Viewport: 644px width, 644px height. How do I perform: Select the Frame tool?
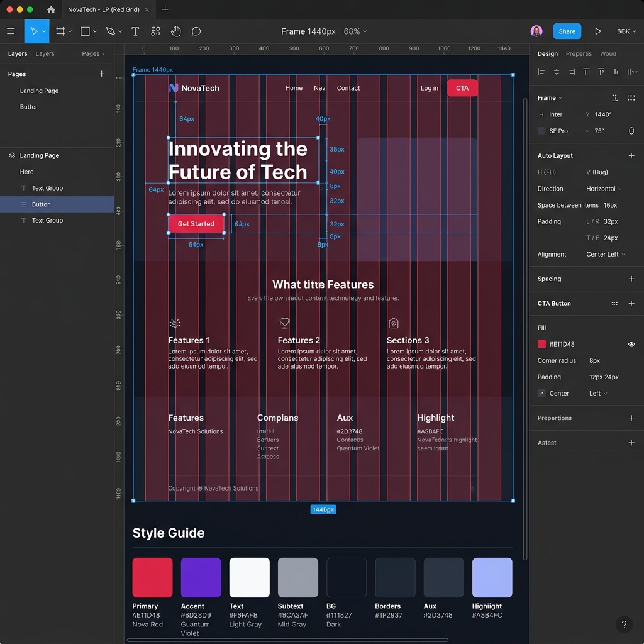61,31
